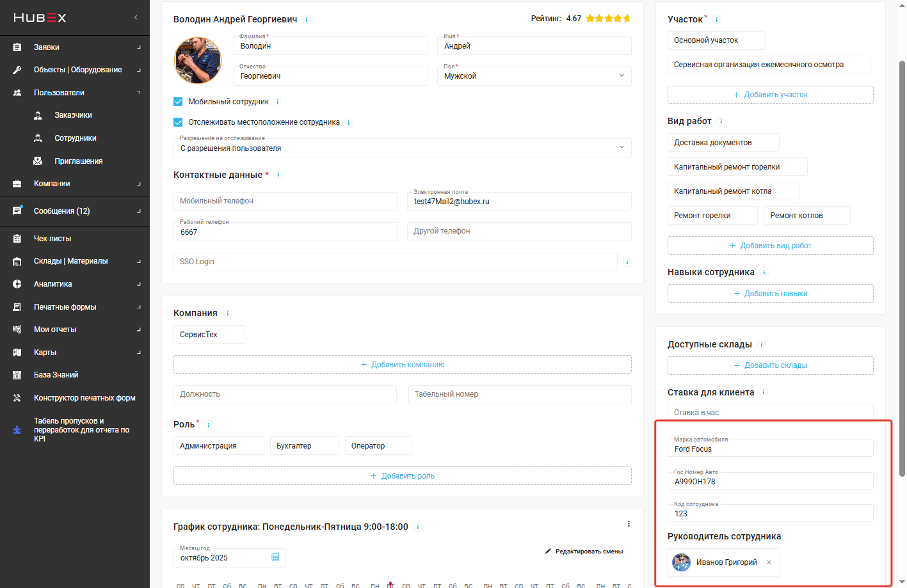
Task: Remove manager Иванов Григорий with X icon
Action: (x=769, y=562)
